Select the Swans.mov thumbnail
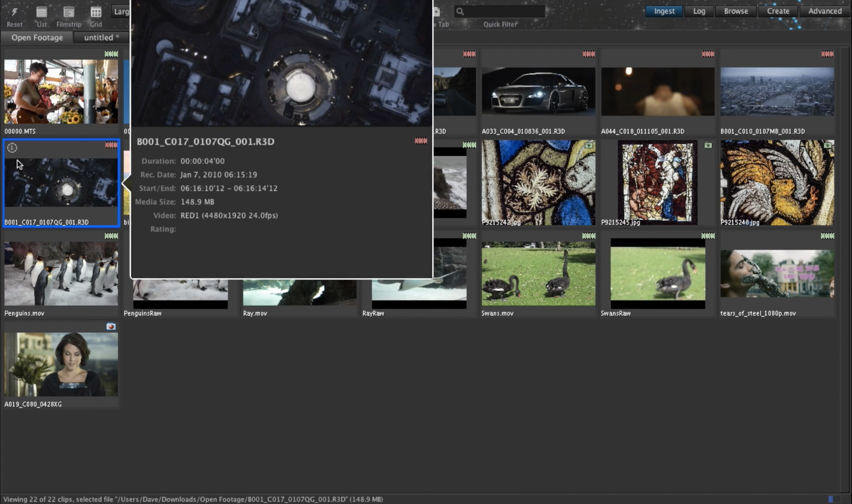The height and width of the screenshot is (504, 852). point(538,273)
